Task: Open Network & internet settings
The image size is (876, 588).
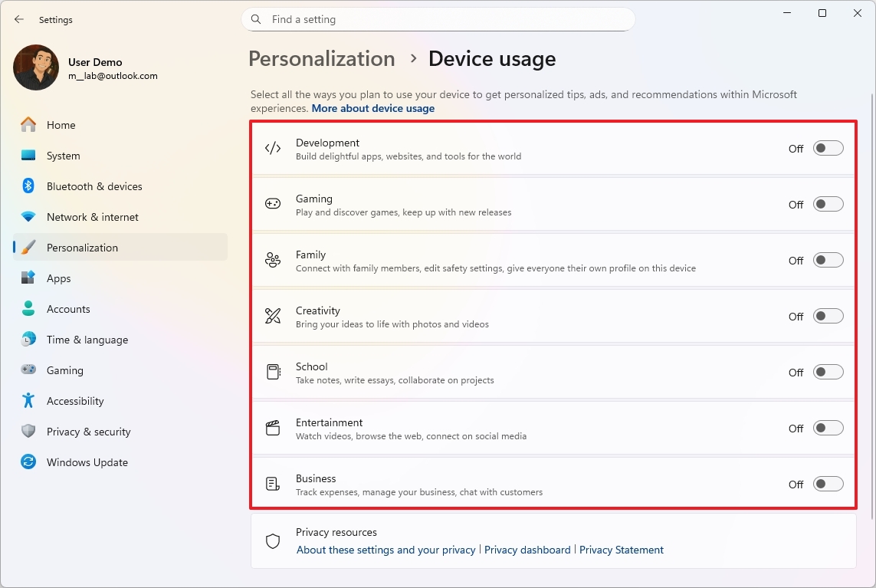Action: click(x=28, y=216)
